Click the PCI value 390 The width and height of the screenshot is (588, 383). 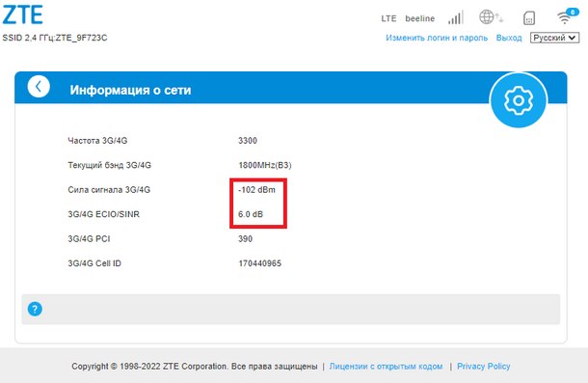(x=245, y=239)
